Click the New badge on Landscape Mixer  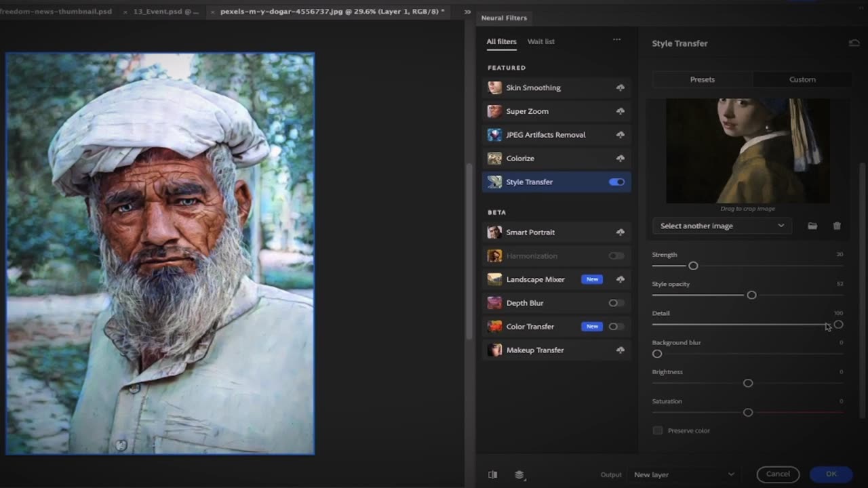[x=592, y=279]
